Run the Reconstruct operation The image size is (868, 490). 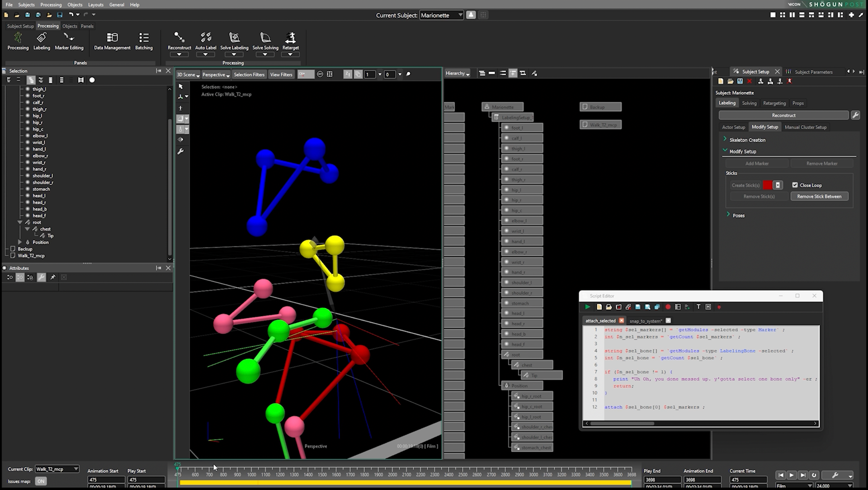click(179, 41)
